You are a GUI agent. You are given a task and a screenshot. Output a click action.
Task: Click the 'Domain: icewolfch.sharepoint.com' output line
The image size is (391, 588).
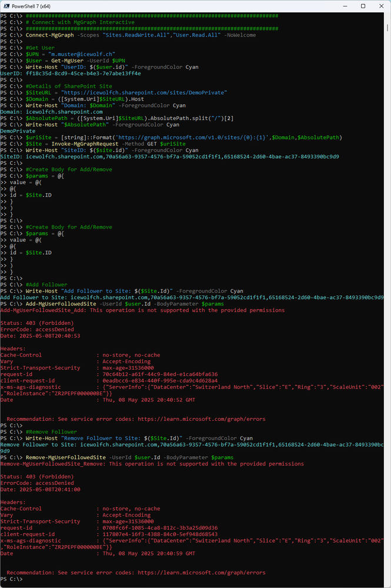(x=52, y=112)
